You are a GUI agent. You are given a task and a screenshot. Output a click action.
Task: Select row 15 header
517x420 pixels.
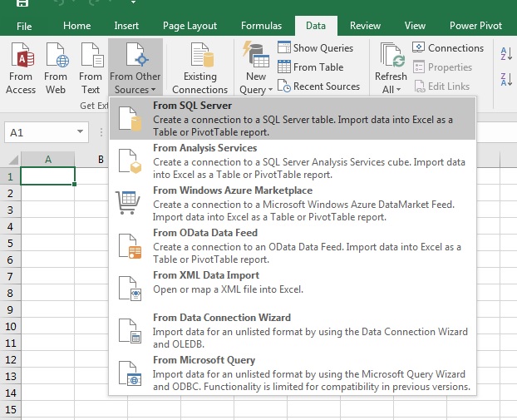[10, 409]
